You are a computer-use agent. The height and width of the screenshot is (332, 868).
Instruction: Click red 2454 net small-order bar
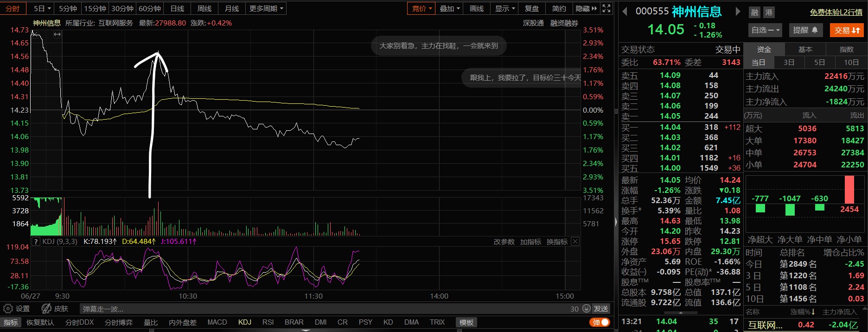849,190
